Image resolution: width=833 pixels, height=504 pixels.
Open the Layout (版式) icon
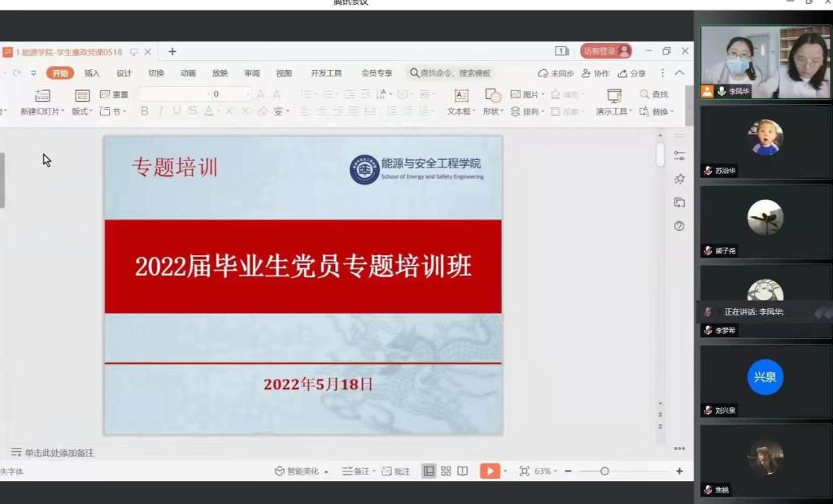tap(82, 96)
